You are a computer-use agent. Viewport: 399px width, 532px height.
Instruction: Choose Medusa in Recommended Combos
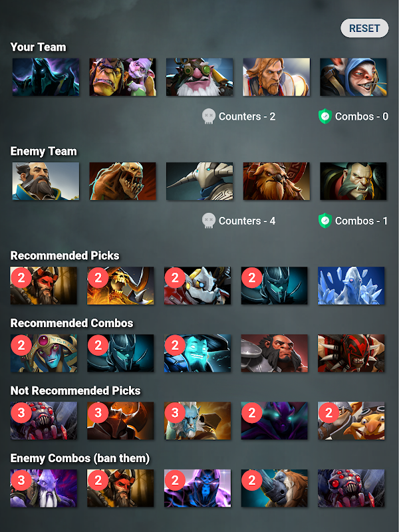pos(43,353)
